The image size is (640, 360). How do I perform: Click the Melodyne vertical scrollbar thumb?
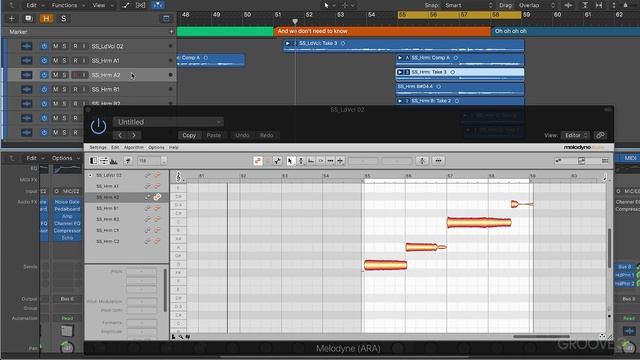(x=610, y=248)
